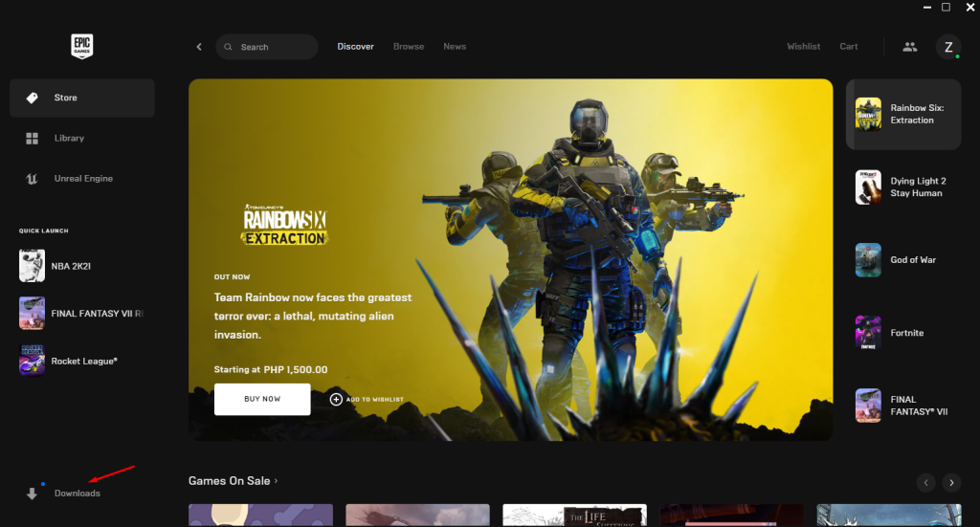Image resolution: width=980 pixels, height=527 pixels.
Task: Open the Downloads text label
Action: (77, 494)
